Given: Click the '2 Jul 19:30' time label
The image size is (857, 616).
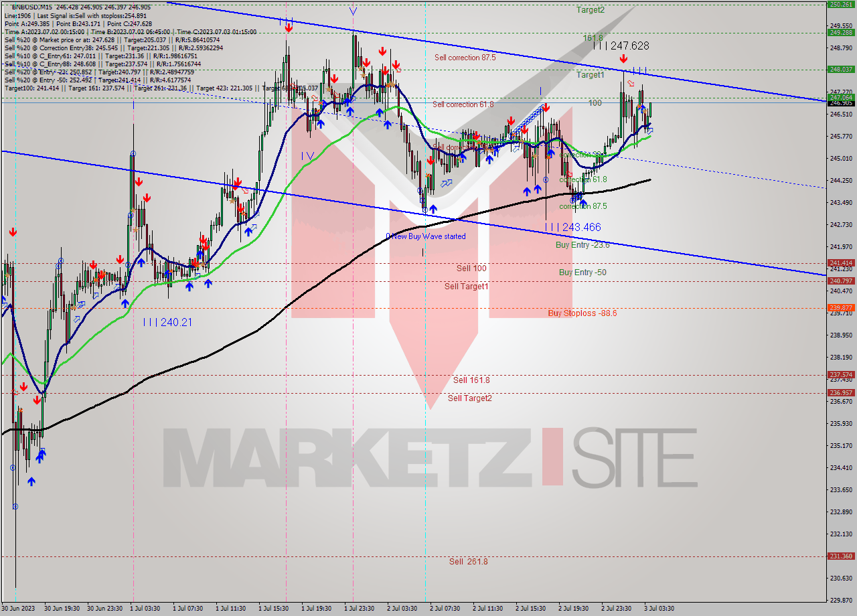Looking at the screenshot, I should tap(573, 609).
